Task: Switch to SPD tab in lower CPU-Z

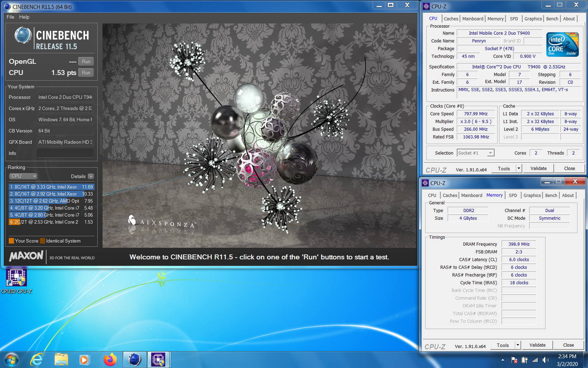Action: 513,196
